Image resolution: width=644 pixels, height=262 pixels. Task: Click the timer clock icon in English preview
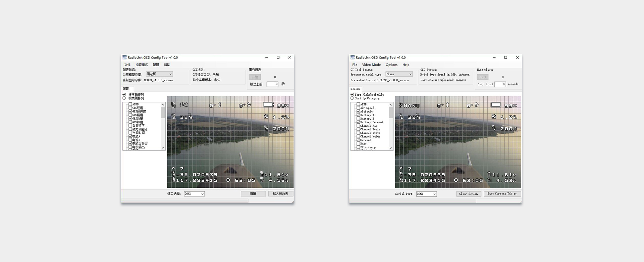click(x=456, y=180)
